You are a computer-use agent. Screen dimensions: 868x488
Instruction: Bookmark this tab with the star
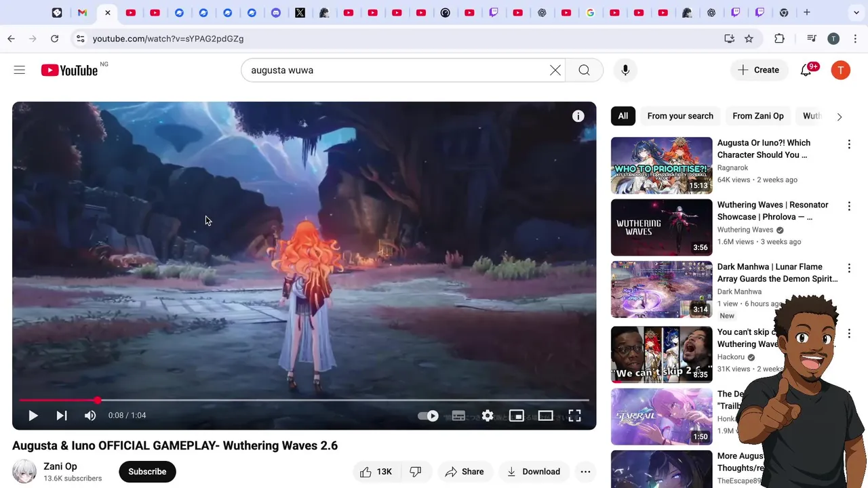749,39
